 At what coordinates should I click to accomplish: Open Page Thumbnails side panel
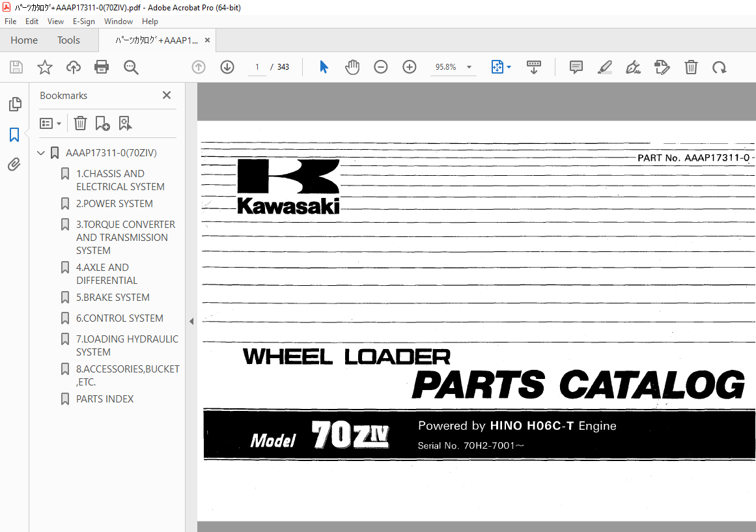point(15,104)
